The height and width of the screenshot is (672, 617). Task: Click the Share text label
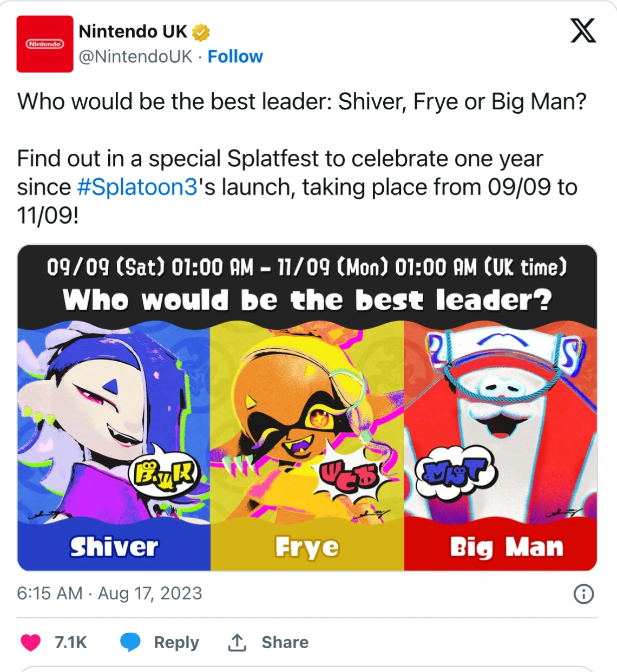pos(284,642)
